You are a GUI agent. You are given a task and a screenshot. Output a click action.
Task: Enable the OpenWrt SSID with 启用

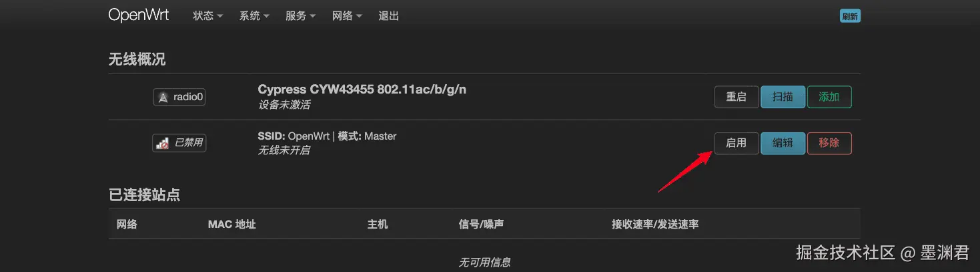[x=737, y=143]
